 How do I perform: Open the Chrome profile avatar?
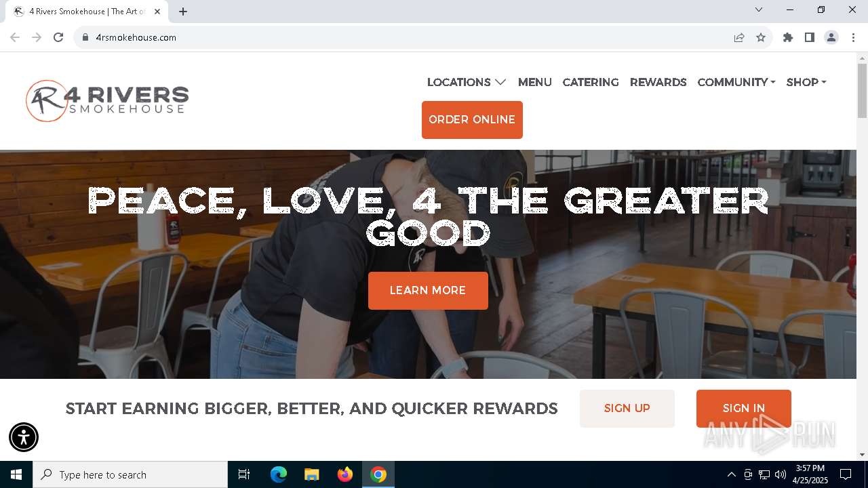831,37
